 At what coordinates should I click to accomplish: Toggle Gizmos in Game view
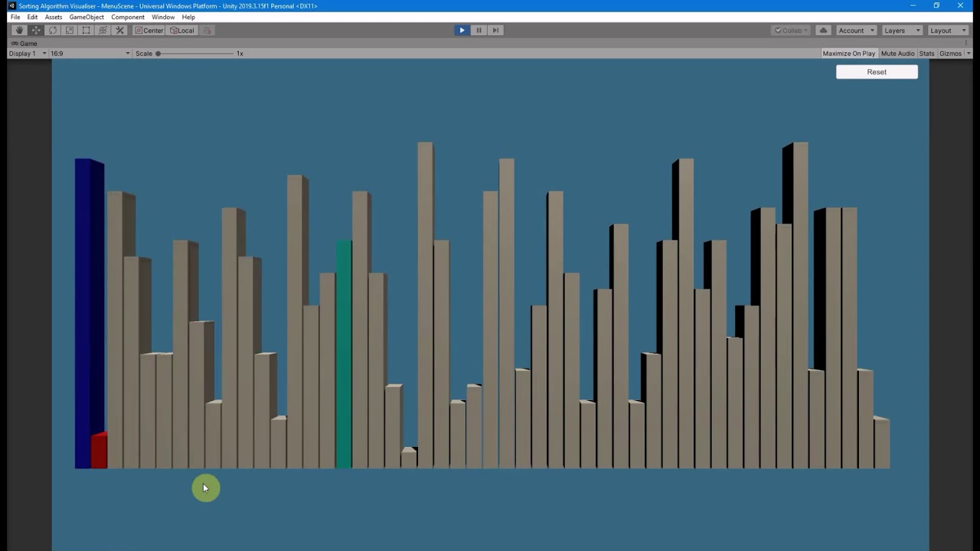[x=950, y=54]
